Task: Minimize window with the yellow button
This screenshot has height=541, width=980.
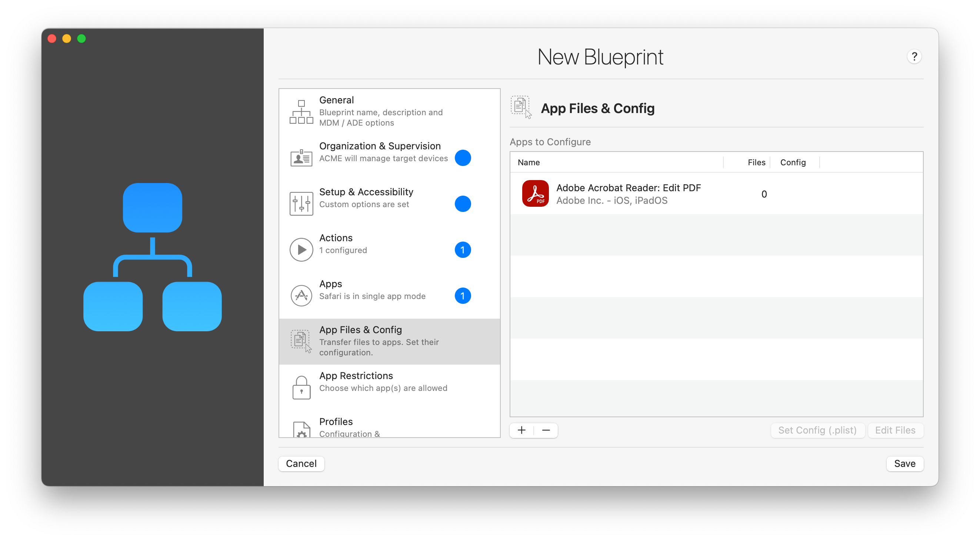Action: 67,39
